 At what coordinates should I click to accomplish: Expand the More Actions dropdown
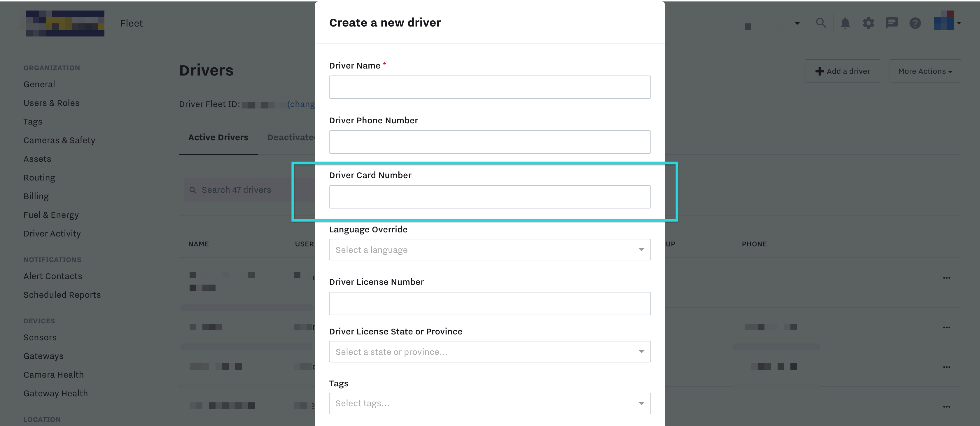tap(925, 71)
